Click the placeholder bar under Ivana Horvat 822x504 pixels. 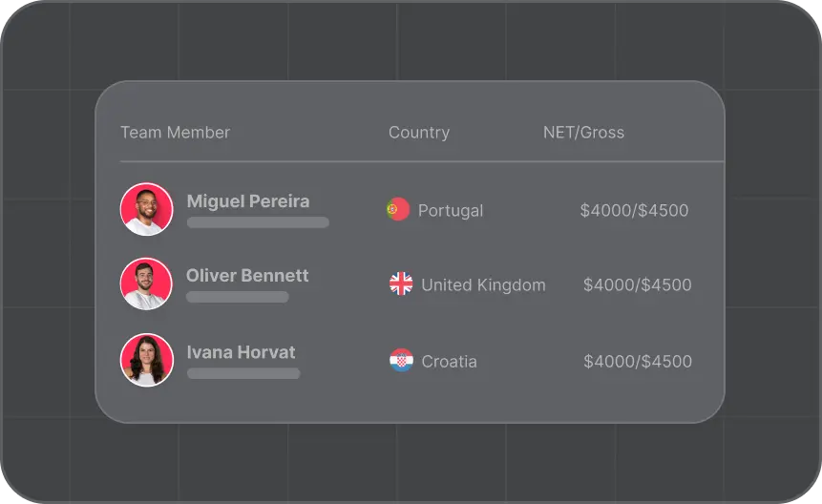(x=243, y=373)
